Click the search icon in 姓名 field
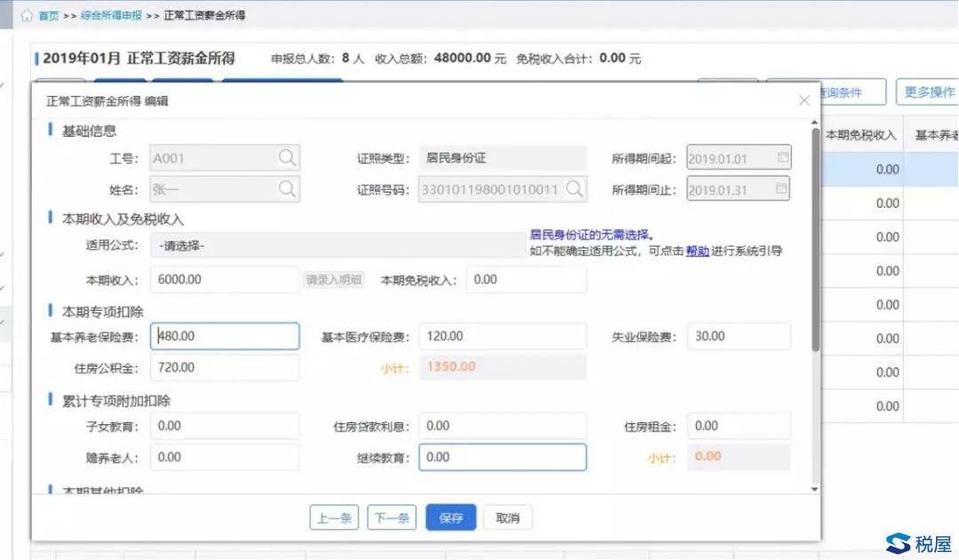 click(x=287, y=188)
